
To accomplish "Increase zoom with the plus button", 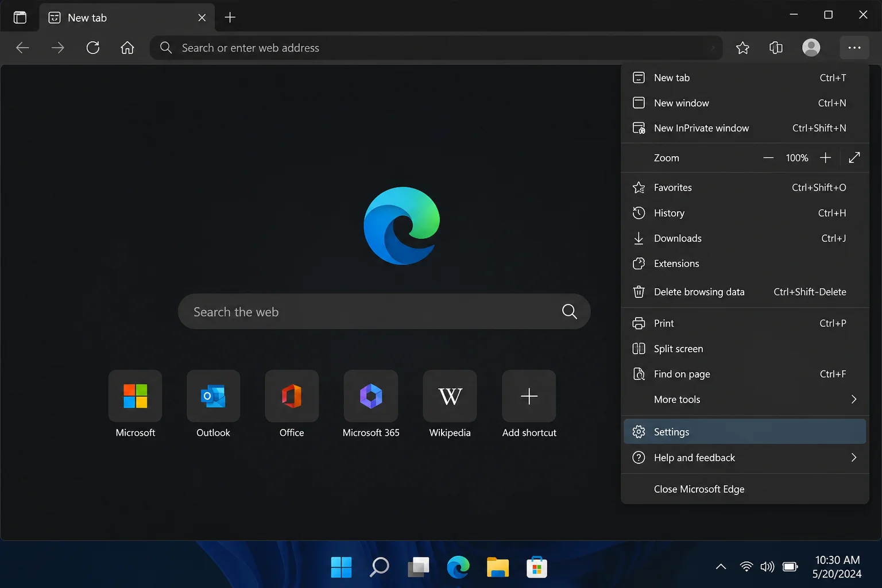I will (825, 158).
